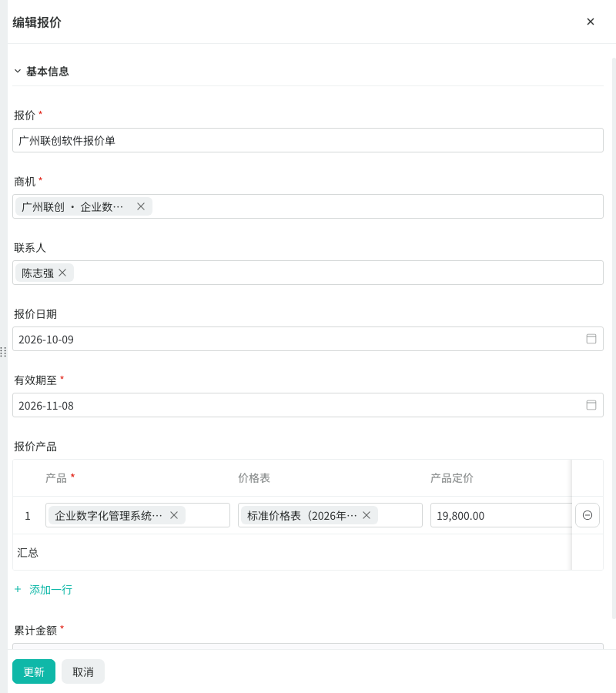This screenshot has height=693, width=616.
Task: Close the 编辑报价 dialog
Action: [591, 22]
